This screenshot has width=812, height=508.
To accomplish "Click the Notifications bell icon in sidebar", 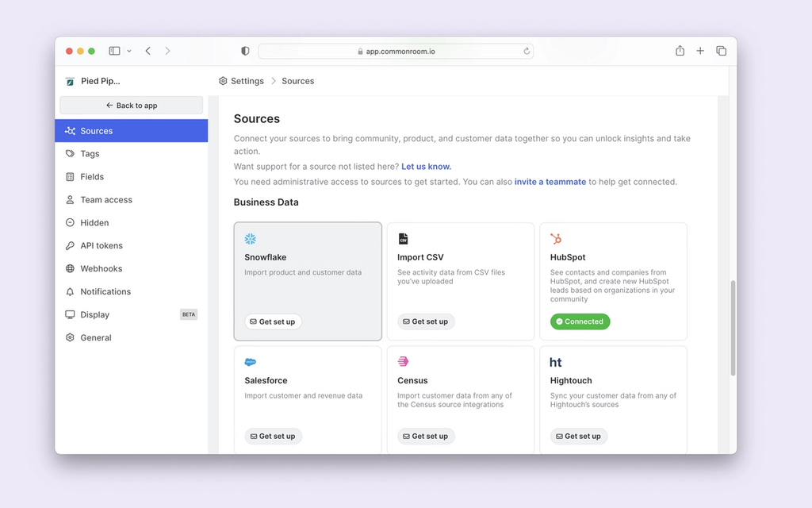I will coord(69,291).
